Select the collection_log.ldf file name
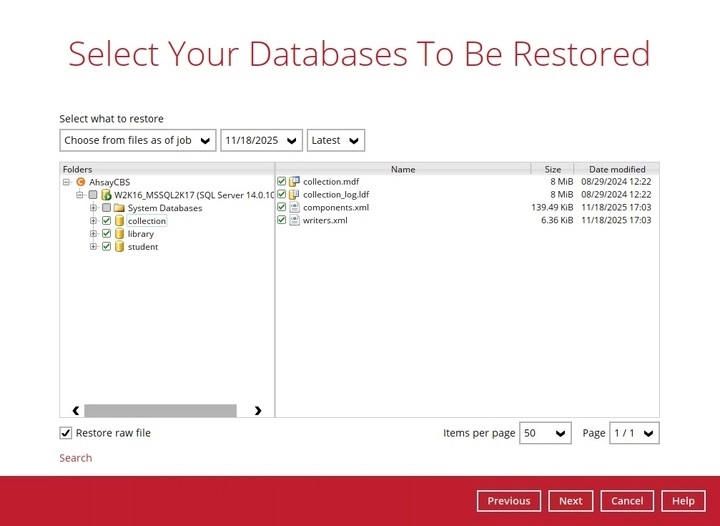 tap(336, 195)
